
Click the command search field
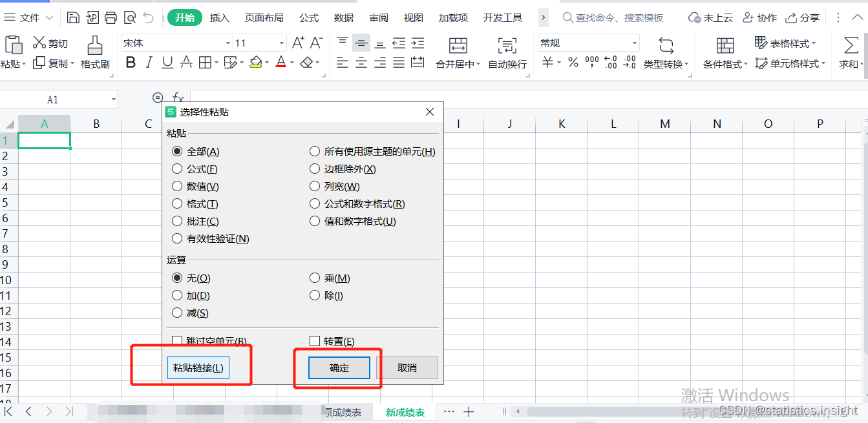click(x=613, y=17)
